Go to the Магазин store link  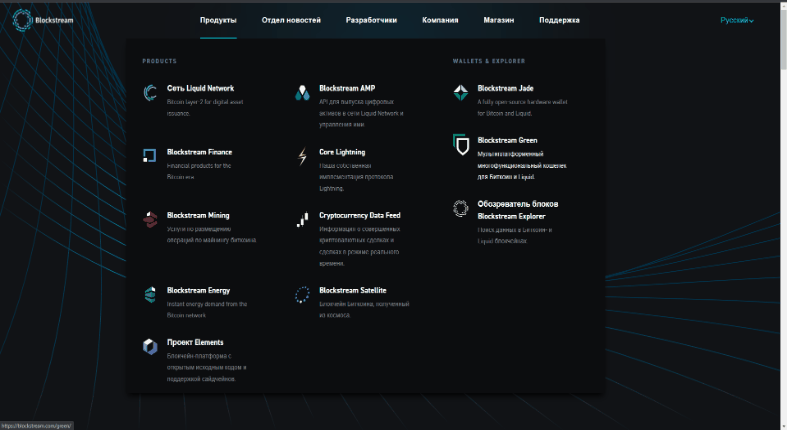498,20
